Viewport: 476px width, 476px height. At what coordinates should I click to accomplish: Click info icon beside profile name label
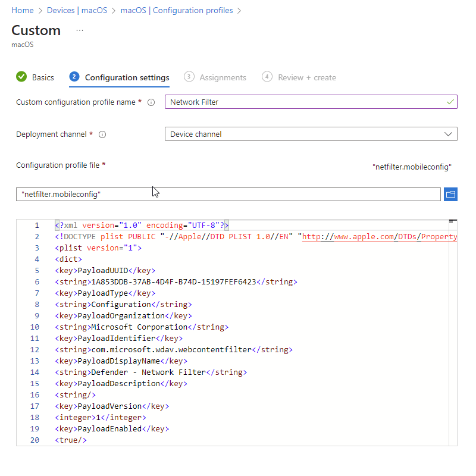click(151, 102)
